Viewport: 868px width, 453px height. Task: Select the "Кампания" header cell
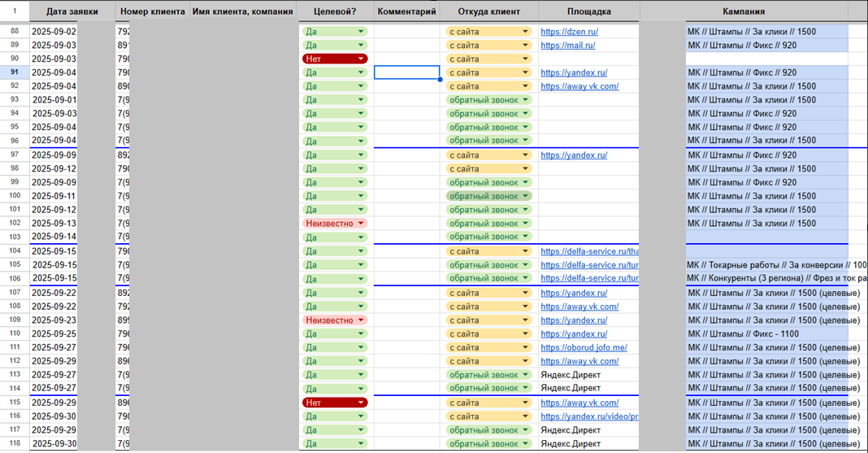[743, 12]
